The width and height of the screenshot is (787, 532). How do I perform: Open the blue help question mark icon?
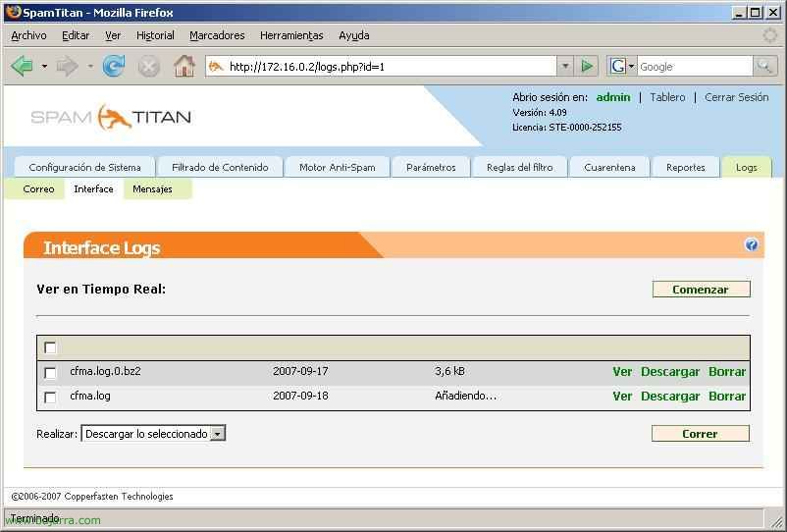(751, 245)
